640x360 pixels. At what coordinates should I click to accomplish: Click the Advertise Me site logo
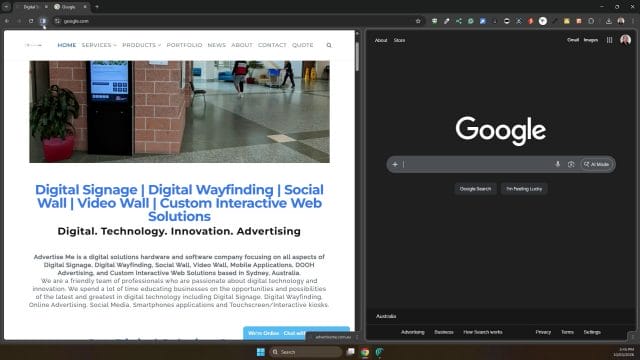click(x=33, y=45)
